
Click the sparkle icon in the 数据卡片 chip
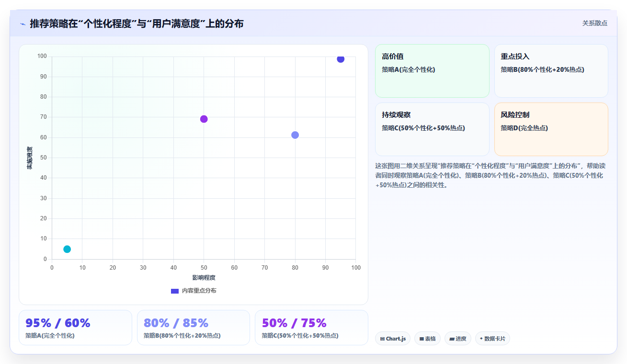click(x=481, y=339)
